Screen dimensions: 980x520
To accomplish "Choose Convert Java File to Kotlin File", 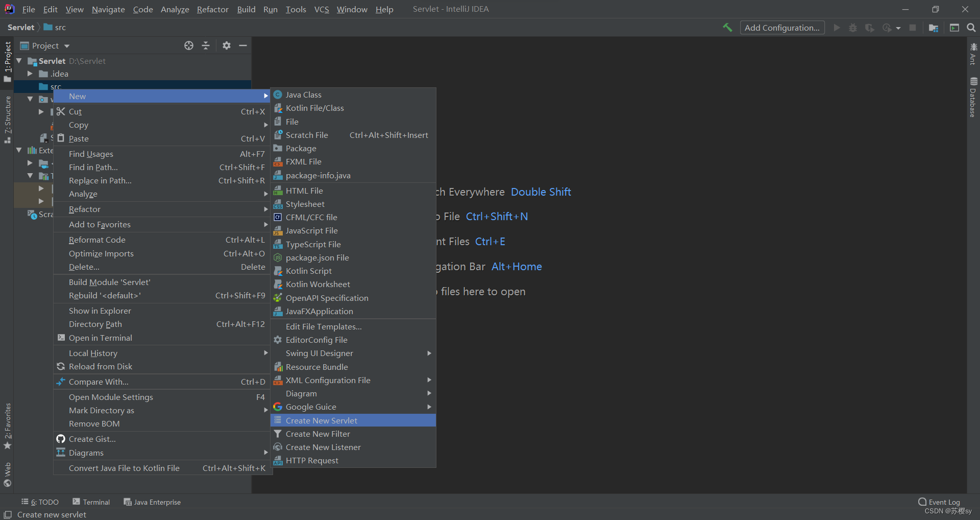I will click(161, 468).
